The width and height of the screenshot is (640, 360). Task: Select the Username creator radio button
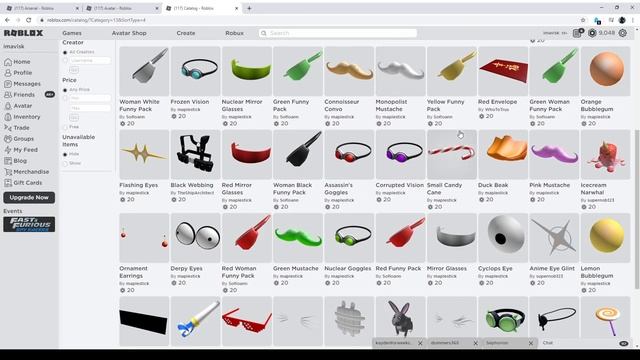(65, 60)
